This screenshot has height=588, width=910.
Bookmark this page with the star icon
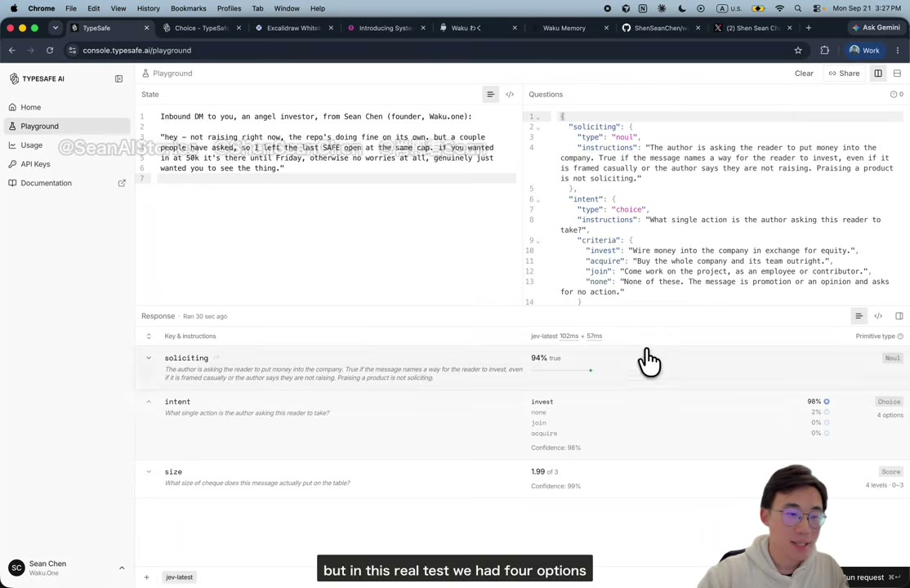798,51
